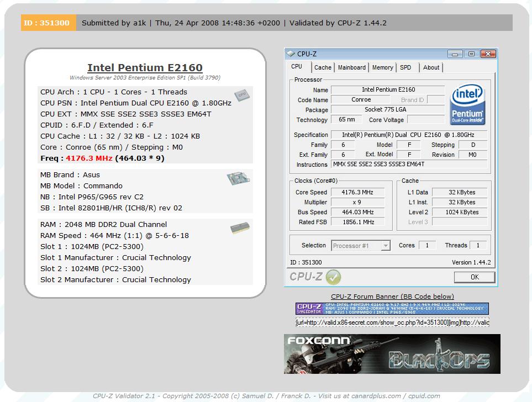The width and height of the screenshot is (532, 402).
Task: Click the Bus Speed value 464.03 MHz
Action: [x=357, y=212]
